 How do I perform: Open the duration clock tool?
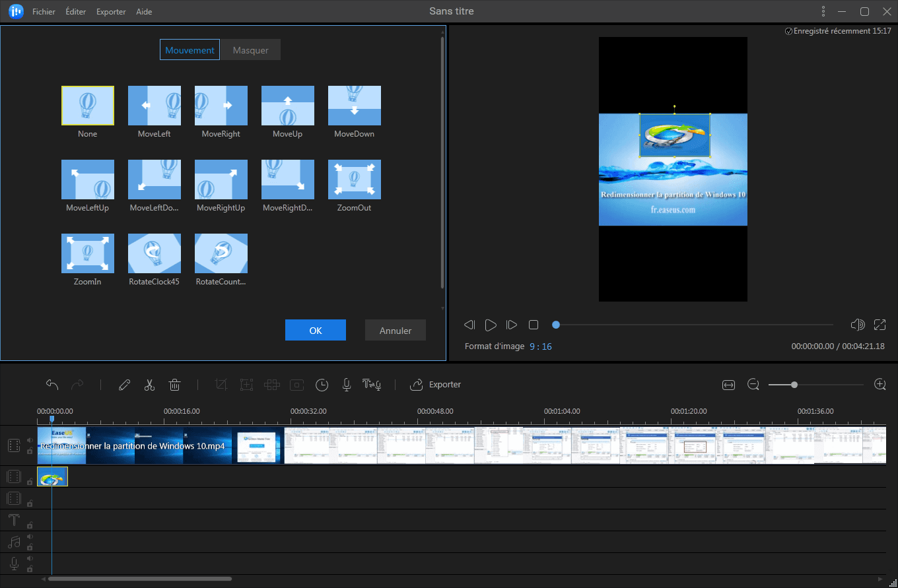(322, 385)
